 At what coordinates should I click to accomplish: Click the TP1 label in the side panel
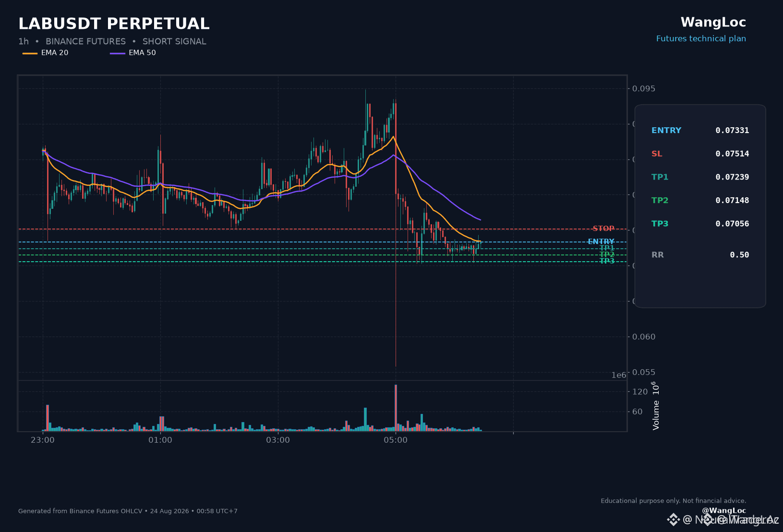click(x=660, y=177)
